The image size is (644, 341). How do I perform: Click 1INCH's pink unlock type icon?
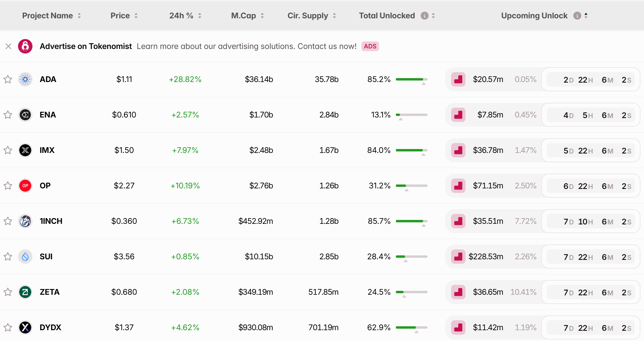point(458,221)
